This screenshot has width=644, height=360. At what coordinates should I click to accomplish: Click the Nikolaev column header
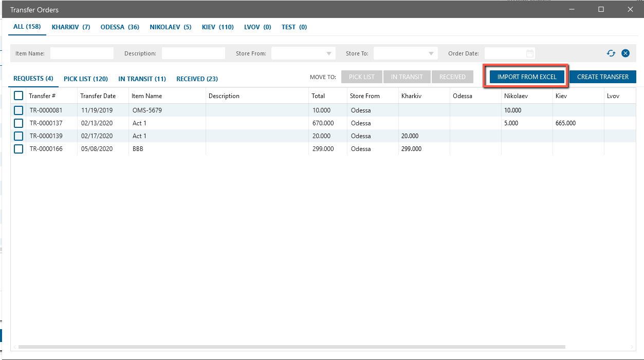click(527, 96)
